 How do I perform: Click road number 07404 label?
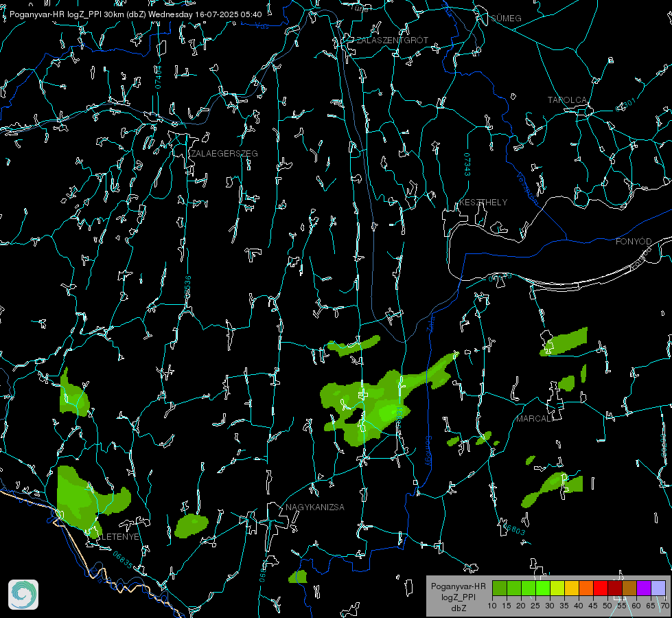(x=158, y=77)
